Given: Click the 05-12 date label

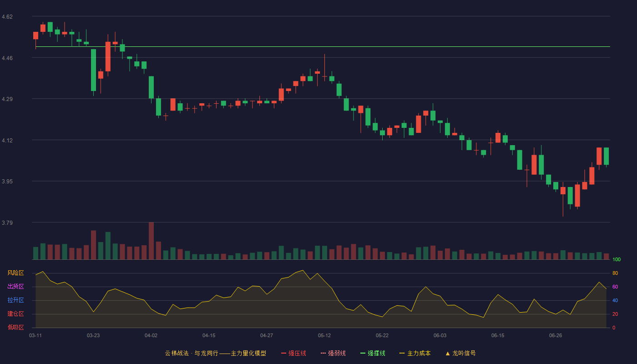Looking at the screenshot, I should tap(324, 335).
